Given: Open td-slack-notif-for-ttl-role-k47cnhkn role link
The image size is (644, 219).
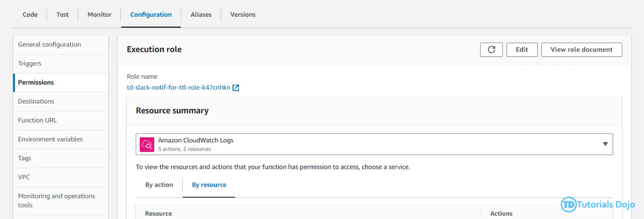Looking at the screenshot, I should pos(178,88).
